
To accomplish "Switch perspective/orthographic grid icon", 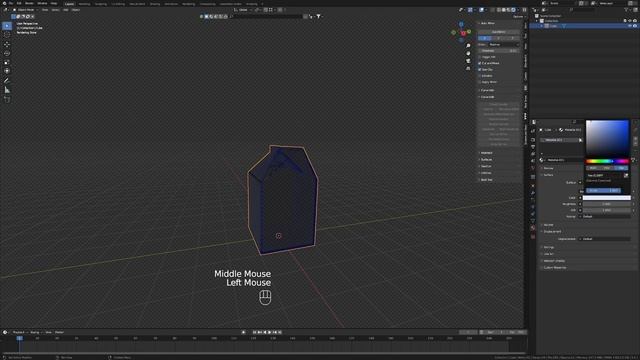I will coord(468,69).
